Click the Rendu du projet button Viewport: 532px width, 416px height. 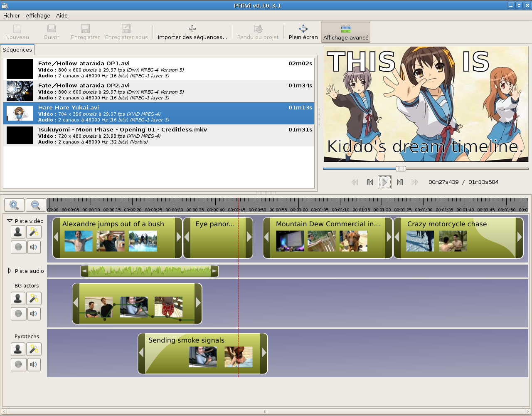point(258,32)
